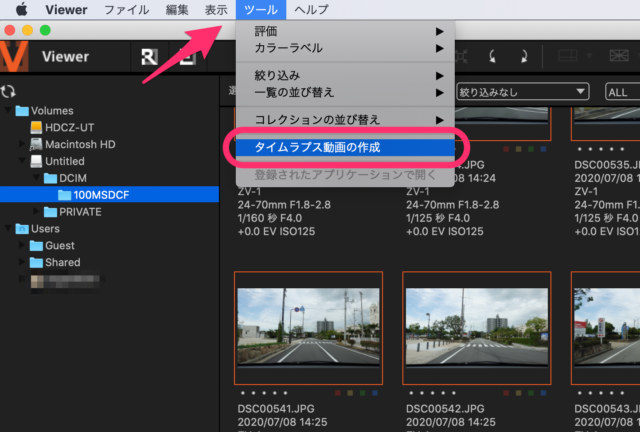Click the Volumes folder icon
Viewport: 640px width, 432px height.
click(22, 111)
